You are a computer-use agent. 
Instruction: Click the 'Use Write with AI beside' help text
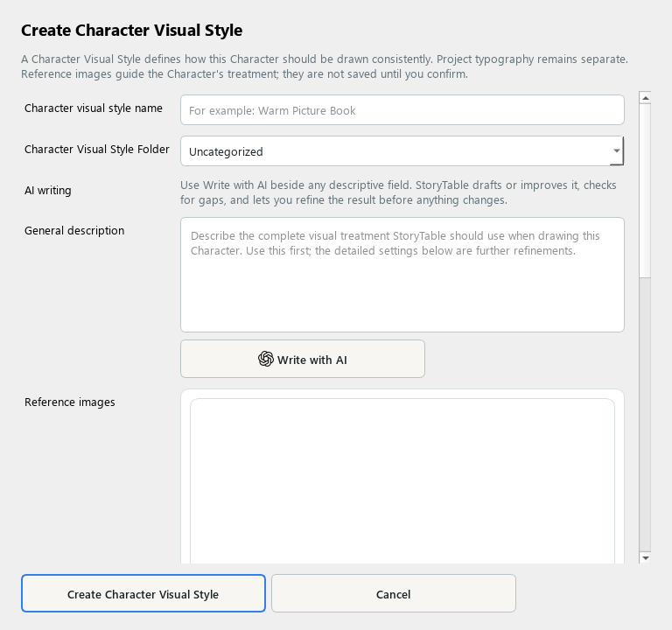pyautogui.click(x=398, y=192)
